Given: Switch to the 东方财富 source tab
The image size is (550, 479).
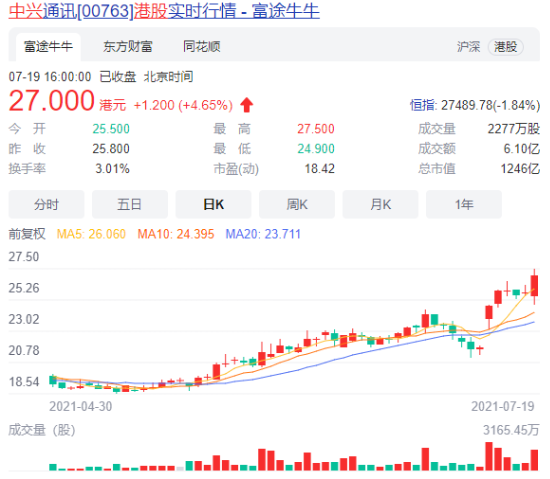Looking at the screenshot, I should click(128, 47).
